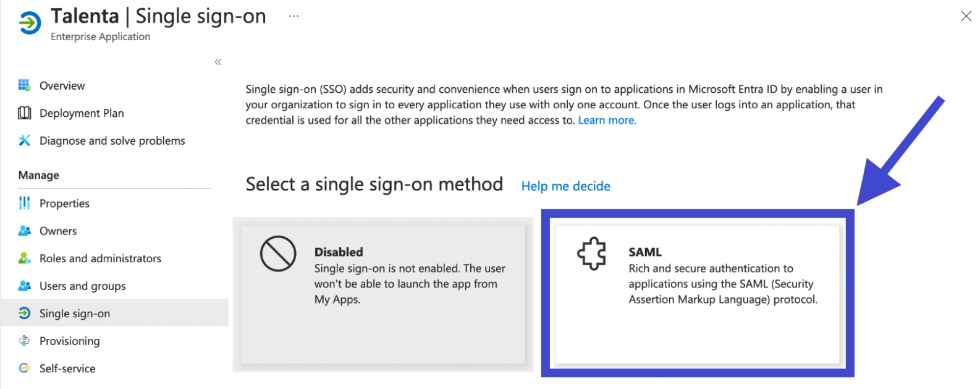Choose the Disabled sign-on method card
Viewport: 980px width, 389px height.
383,294
